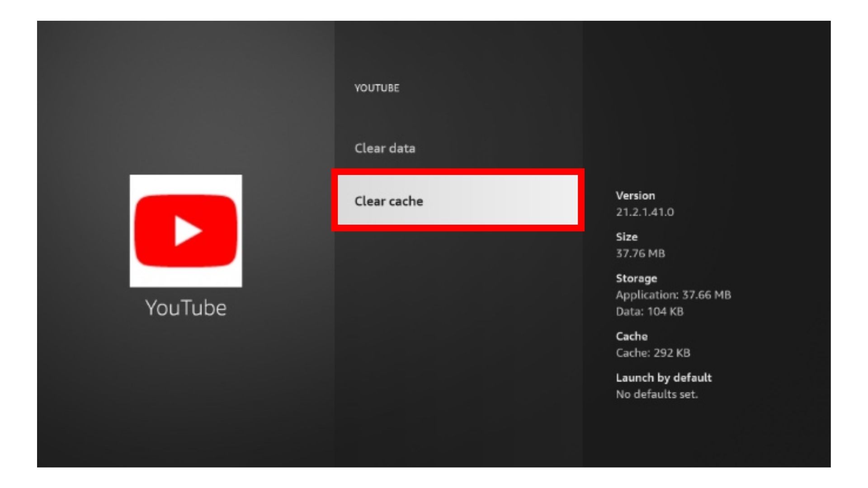Image resolution: width=868 pixels, height=488 pixels.
Task: Click the red border around Clear cache
Action: click(x=458, y=172)
